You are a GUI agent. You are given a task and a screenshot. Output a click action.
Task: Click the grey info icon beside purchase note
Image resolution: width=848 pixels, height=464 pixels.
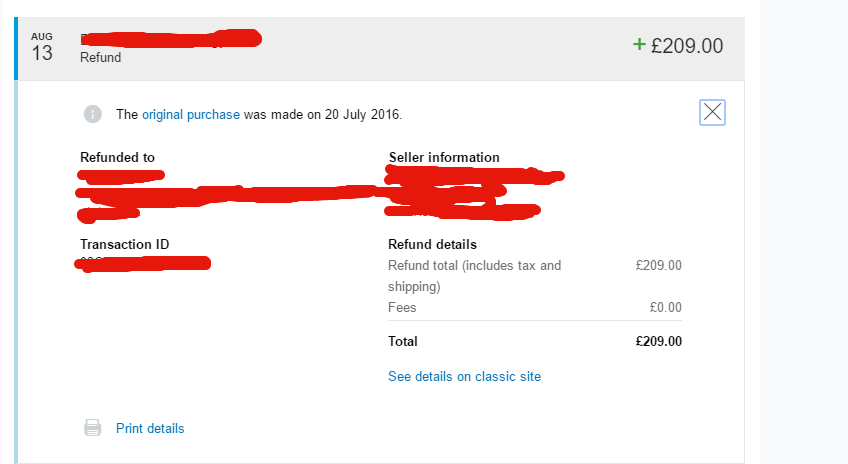(x=92, y=114)
